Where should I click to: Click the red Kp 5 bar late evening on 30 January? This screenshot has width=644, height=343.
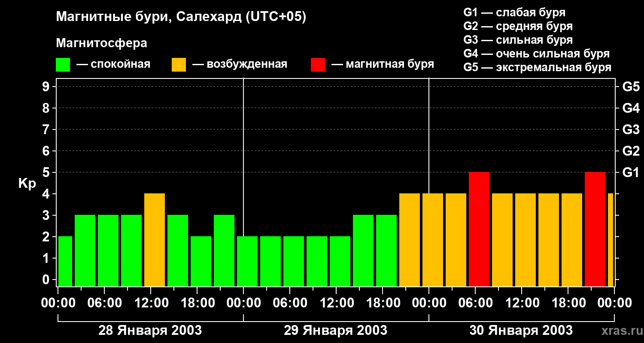(x=595, y=229)
